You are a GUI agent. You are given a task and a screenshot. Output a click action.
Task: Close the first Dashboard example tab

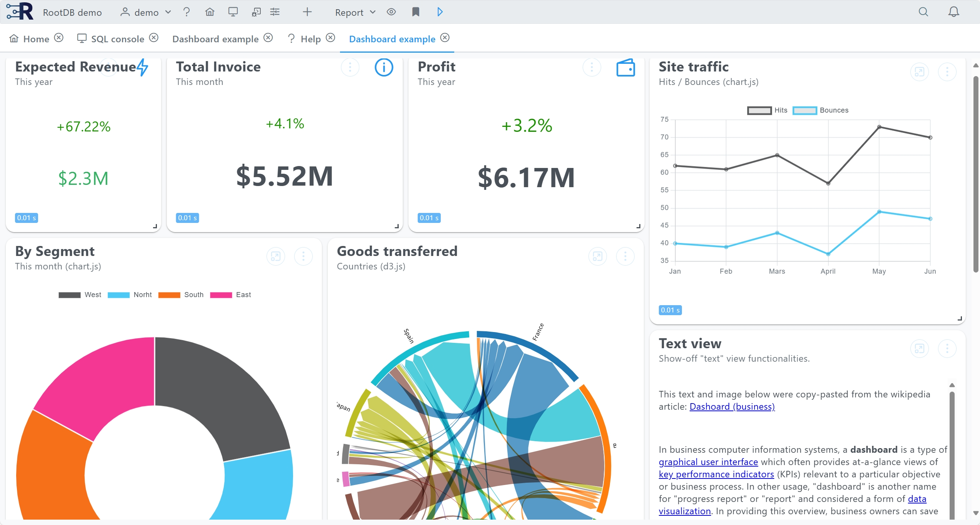point(268,38)
